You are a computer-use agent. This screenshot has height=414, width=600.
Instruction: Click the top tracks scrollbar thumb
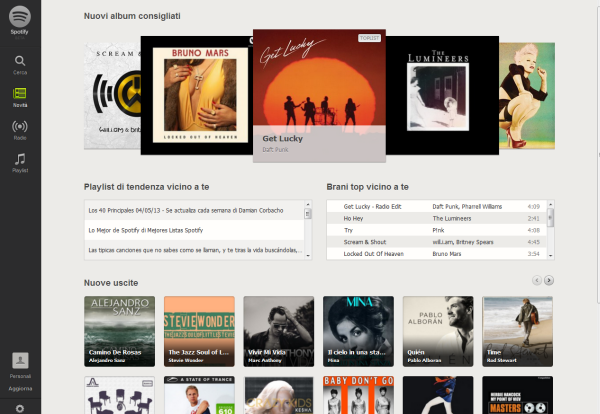tap(551, 217)
